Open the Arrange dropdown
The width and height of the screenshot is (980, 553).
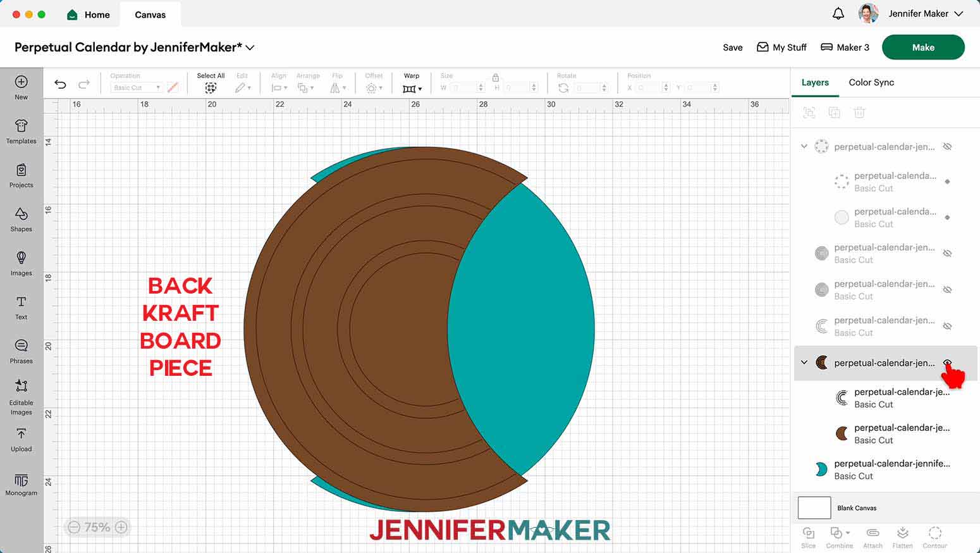point(305,88)
